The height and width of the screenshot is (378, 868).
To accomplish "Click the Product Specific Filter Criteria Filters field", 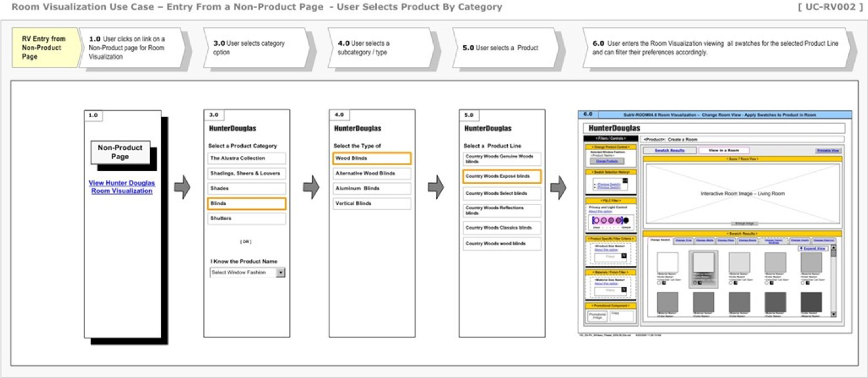I will (x=610, y=257).
